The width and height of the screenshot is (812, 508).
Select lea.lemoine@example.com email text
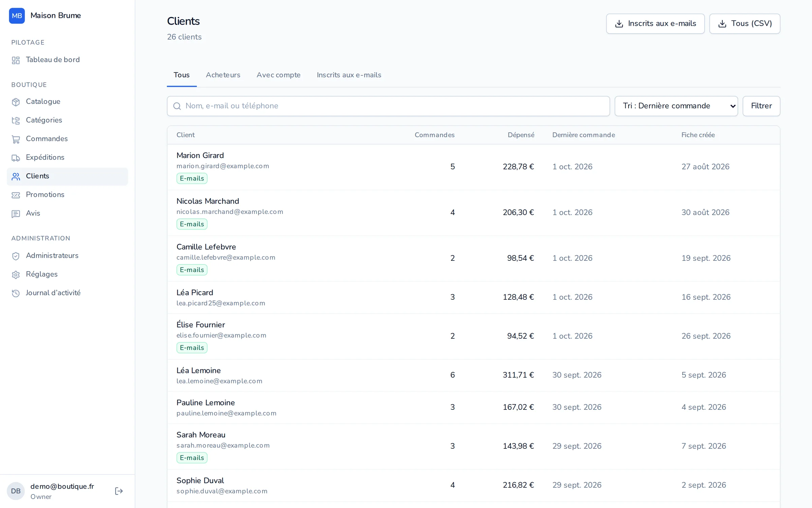click(219, 381)
